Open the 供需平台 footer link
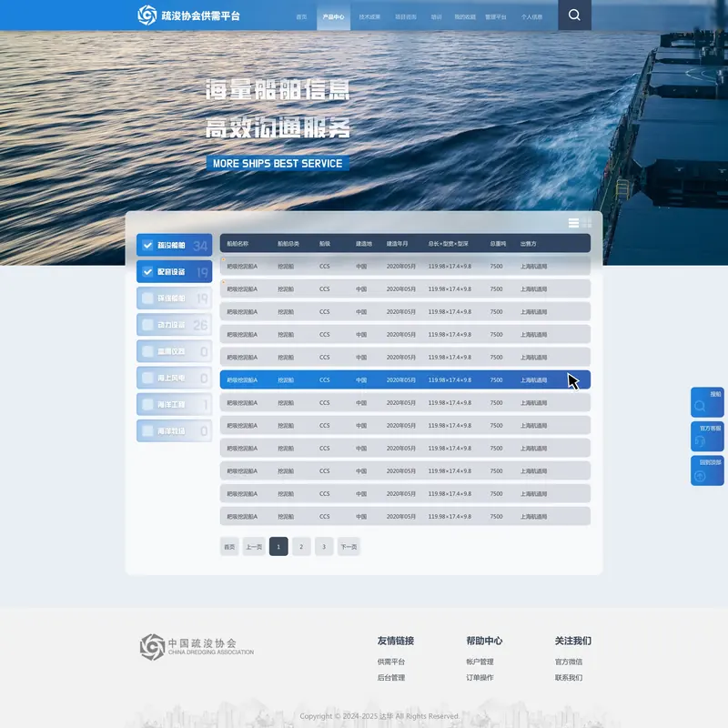This screenshot has height=728, width=728. coord(391,662)
